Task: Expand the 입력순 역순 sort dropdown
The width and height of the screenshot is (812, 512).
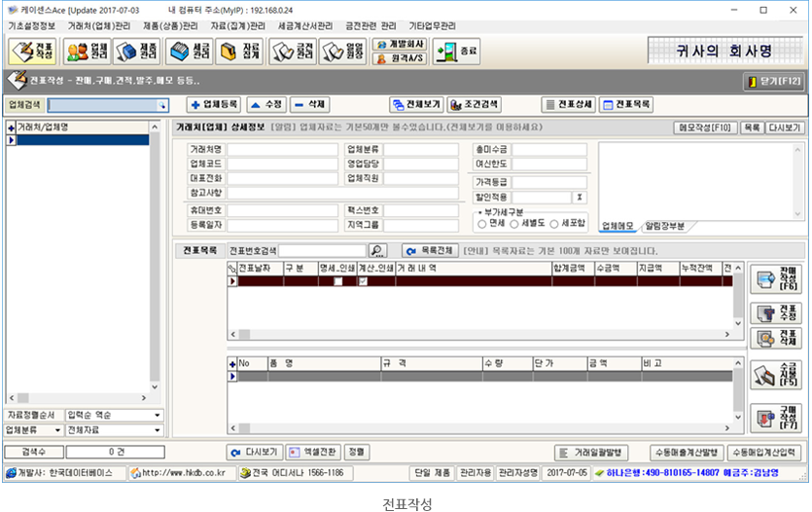Action: coord(158,416)
